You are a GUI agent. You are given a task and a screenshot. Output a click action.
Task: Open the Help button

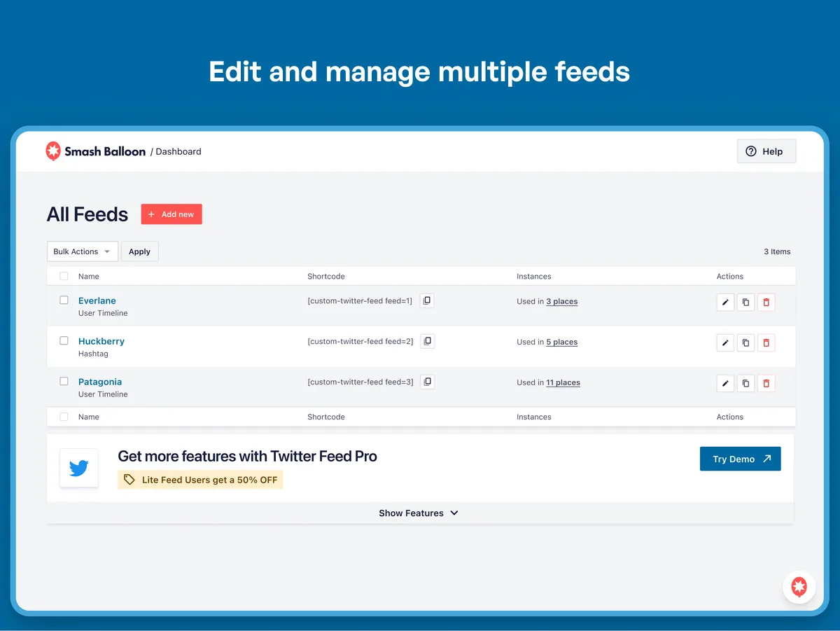click(x=766, y=151)
